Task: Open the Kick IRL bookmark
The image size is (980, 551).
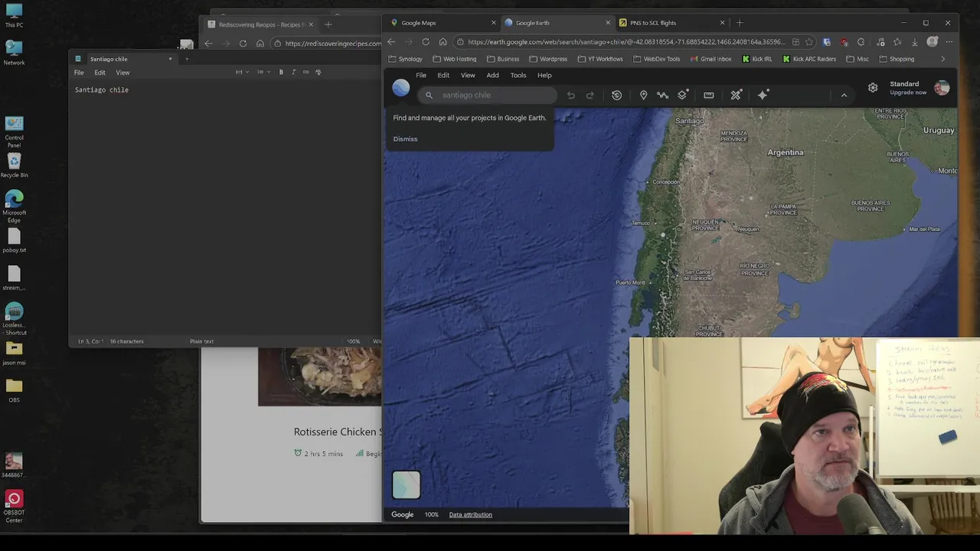Action: [x=756, y=59]
